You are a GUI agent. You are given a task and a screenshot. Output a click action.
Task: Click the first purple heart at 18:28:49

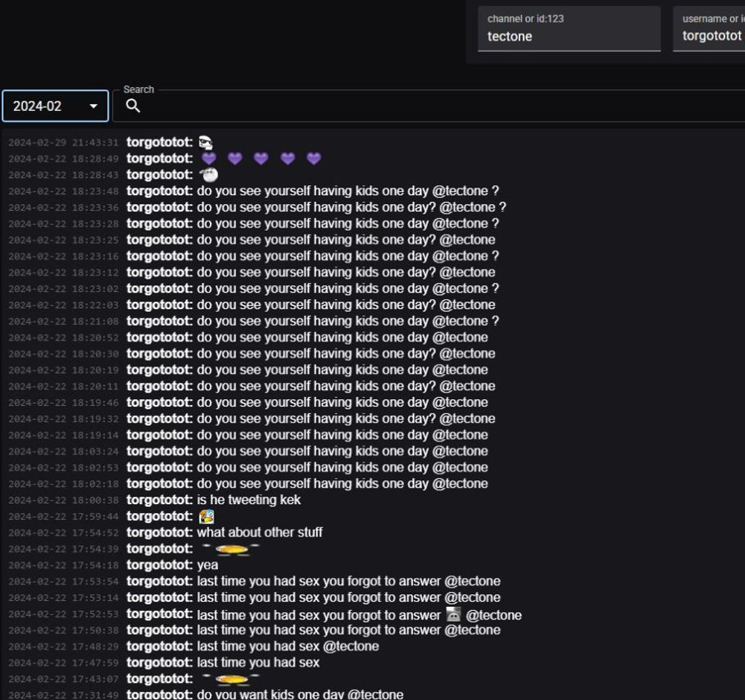[209, 159]
